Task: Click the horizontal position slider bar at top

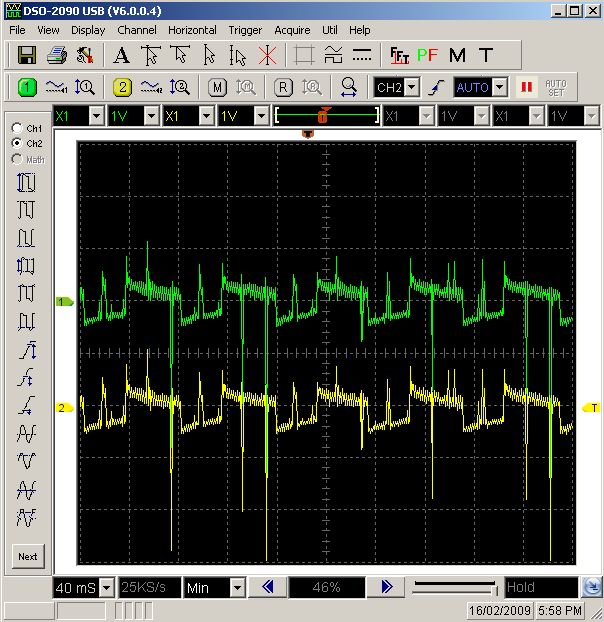Action: point(326,116)
